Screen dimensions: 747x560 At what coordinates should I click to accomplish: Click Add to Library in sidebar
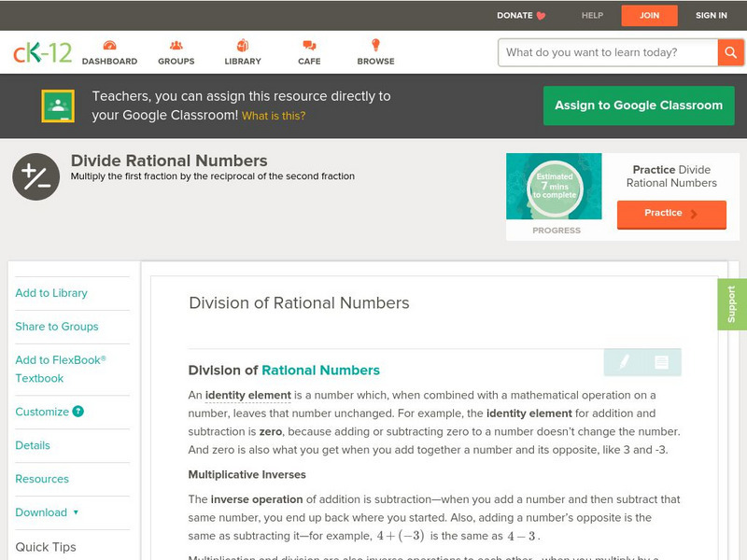[x=51, y=293]
